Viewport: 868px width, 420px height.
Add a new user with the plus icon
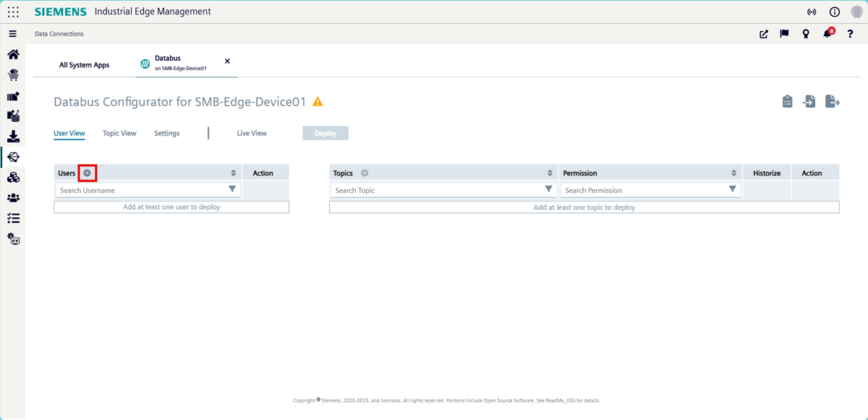[87, 173]
